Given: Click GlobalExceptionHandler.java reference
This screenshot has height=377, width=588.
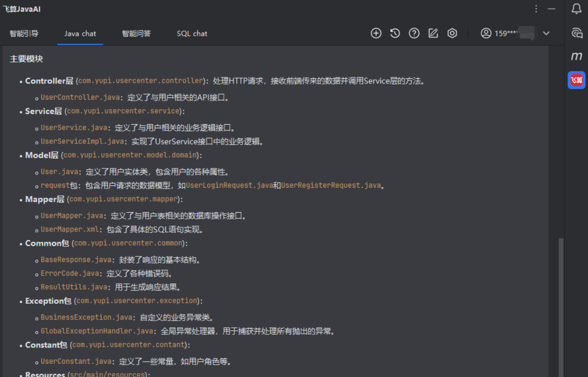Looking at the screenshot, I should [97, 331].
